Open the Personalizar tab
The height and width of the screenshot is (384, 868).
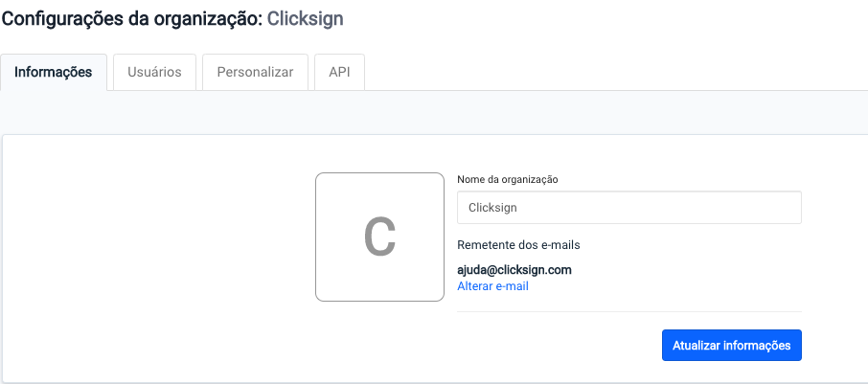[255, 73]
